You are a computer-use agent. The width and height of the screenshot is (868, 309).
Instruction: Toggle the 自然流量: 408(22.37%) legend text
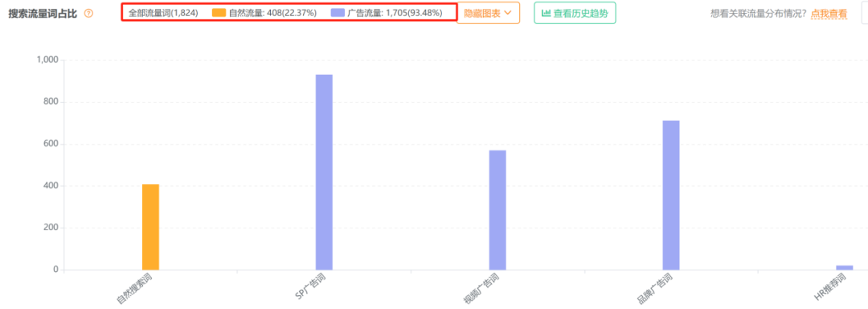[x=272, y=13]
